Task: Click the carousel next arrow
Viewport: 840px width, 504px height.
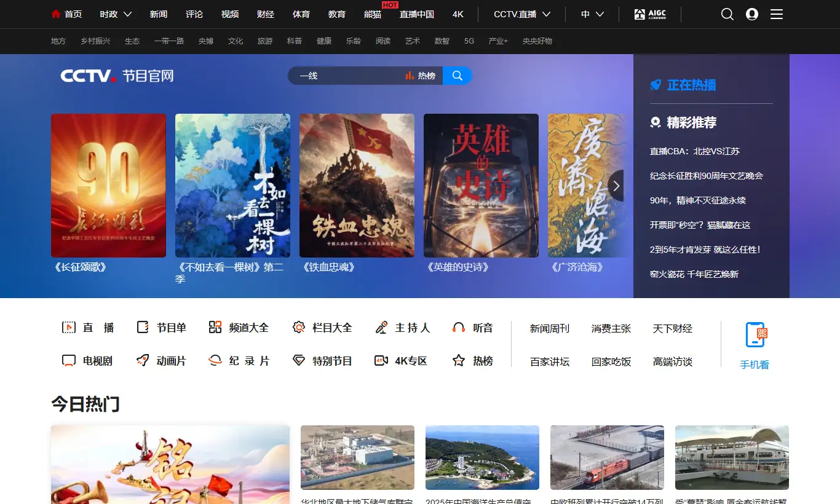Action: [616, 186]
